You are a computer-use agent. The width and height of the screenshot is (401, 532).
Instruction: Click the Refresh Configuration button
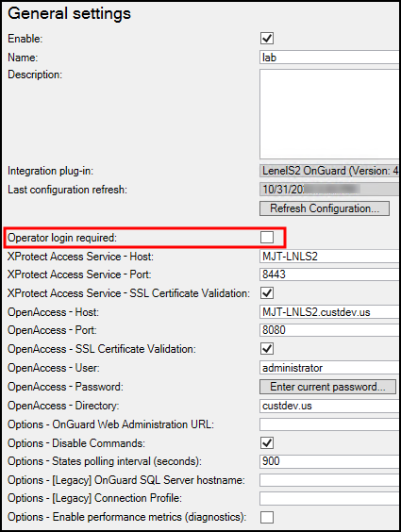click(x=325, y=208)
